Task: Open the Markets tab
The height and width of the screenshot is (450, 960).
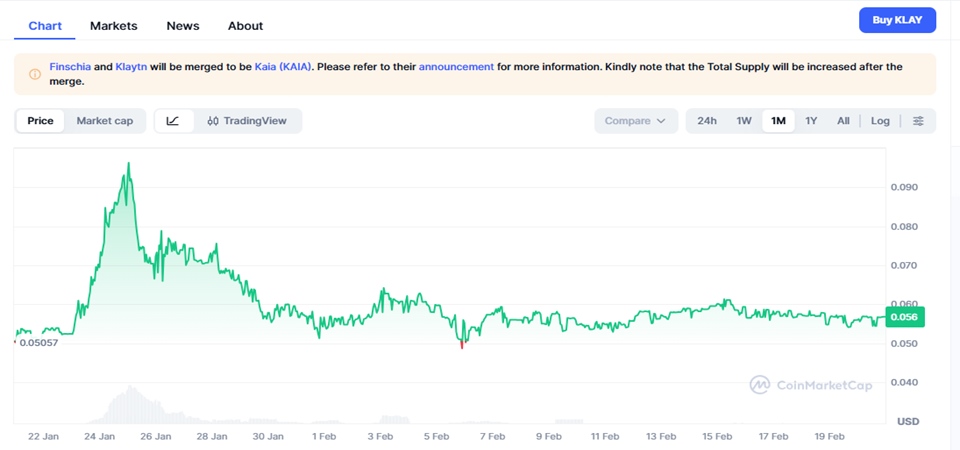Action: [x=113, y=26]
